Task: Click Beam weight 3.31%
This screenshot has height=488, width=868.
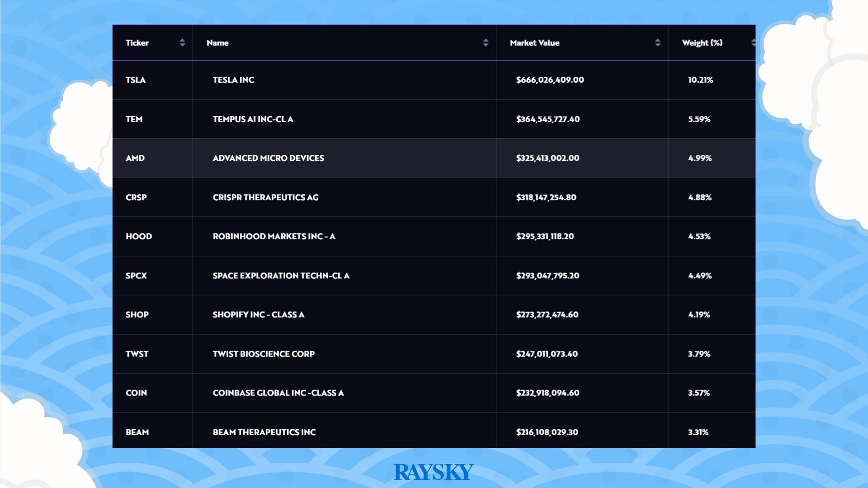Action: coord(698,432)
